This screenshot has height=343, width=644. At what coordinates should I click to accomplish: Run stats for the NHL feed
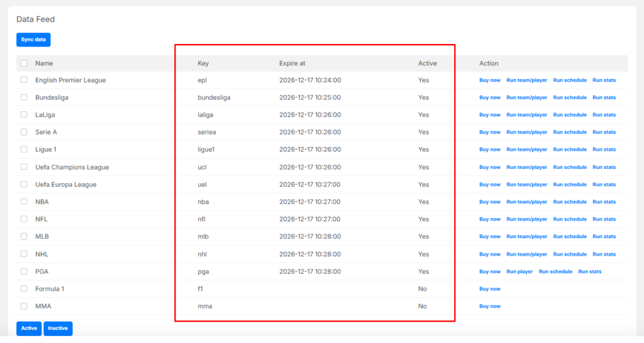[x=604, y=254]
